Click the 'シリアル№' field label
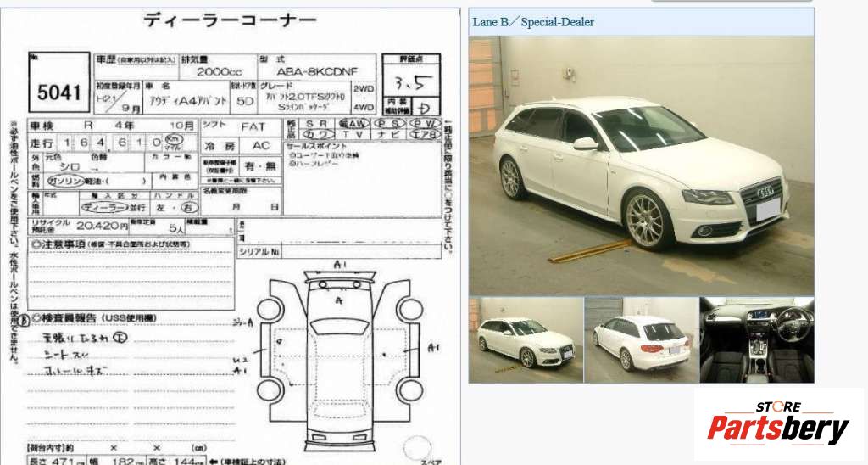Screen dimensions: 868x465 [259, 252]
